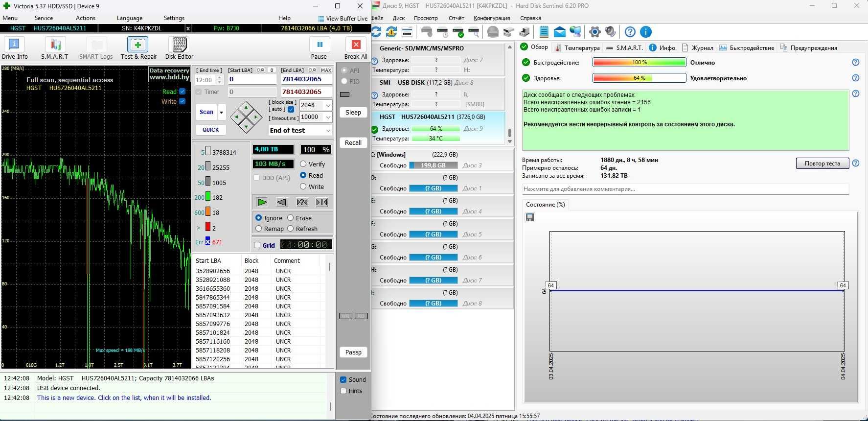
Task: Click help icon beside Быстродействие bar
Action: [x=856, y=63]
